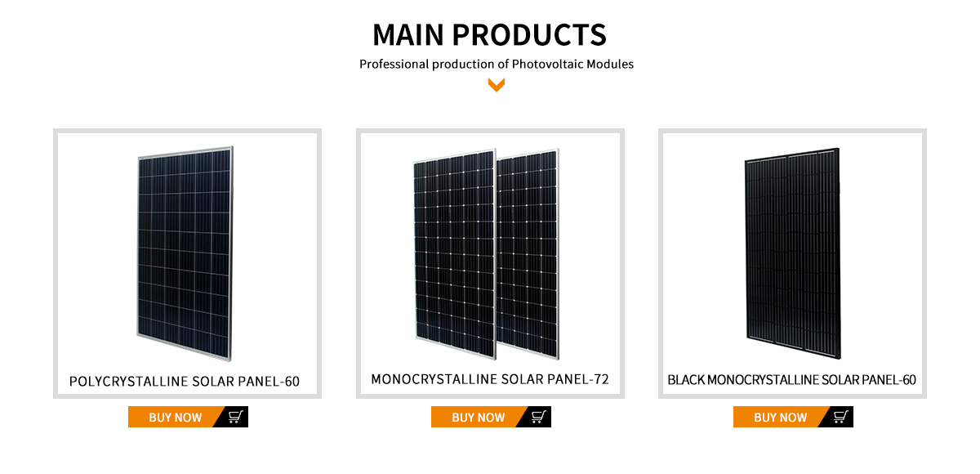Follow the POLYCRYSTALLINE SOLAR PANEL-60 title link
Screen dimensions: 980x474
click(x=185, y=382)
